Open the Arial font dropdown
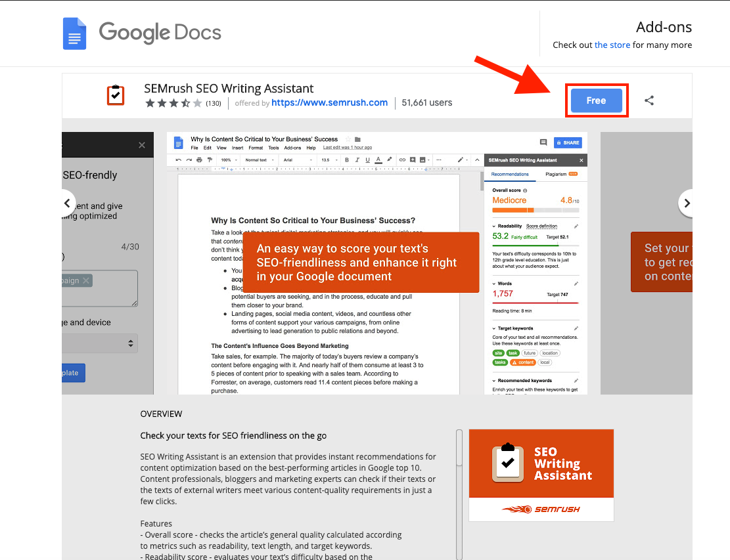The height and width of the screenshot is (560, 730). click(298, 160)
